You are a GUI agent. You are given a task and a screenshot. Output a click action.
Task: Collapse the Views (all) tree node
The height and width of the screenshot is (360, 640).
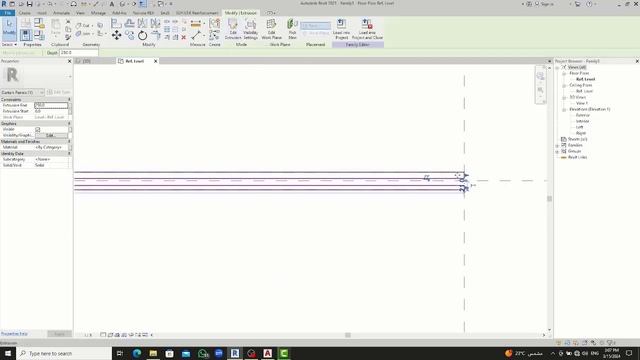(558, 67)
